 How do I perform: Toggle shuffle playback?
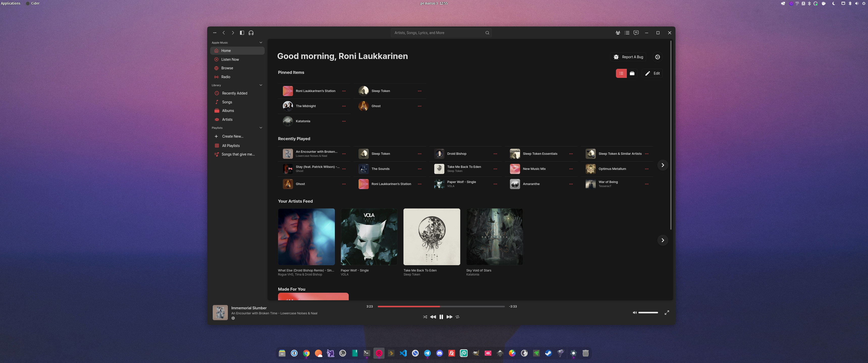point(425,317)
